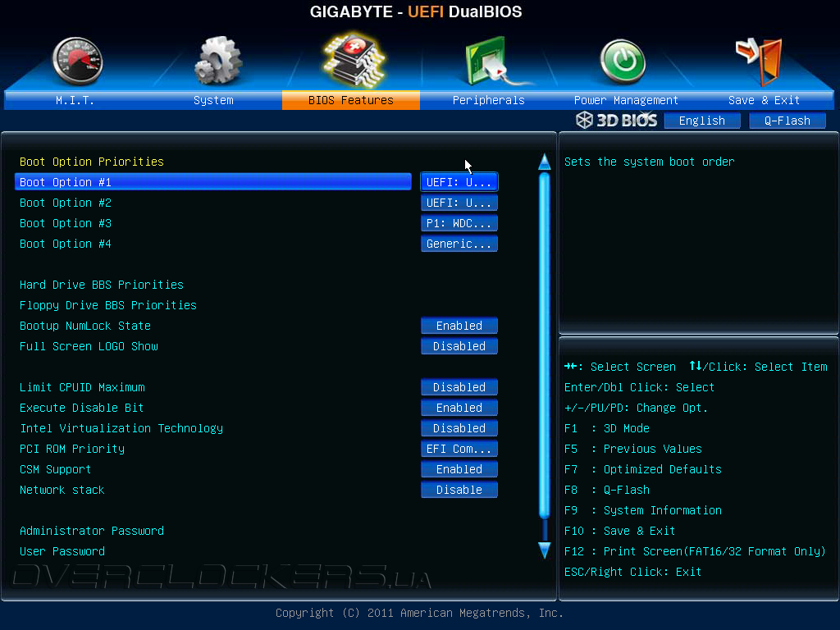Select the PCI ROM Priority label
This screenshot has height=630, width=840.
72,449
